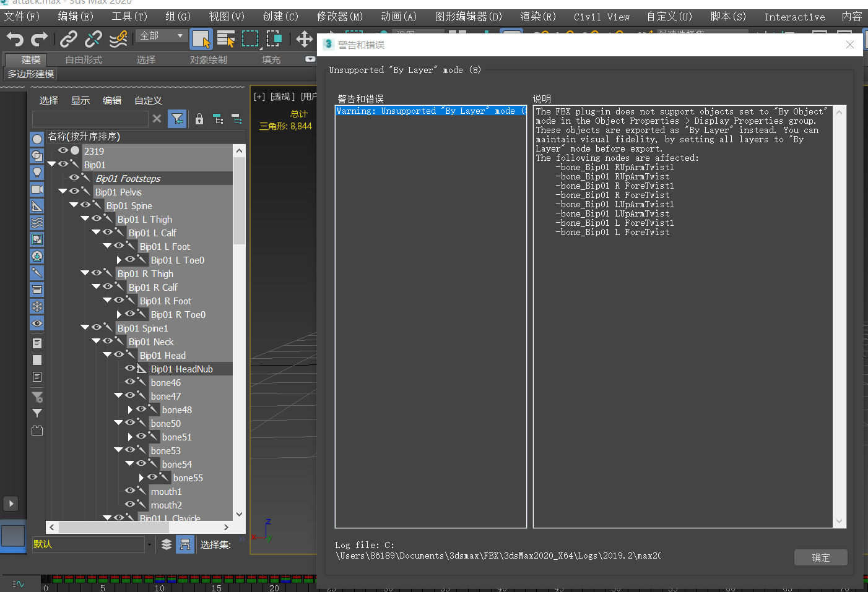Expand the bone48 node
868x592 pixels.
click(130, 410)
